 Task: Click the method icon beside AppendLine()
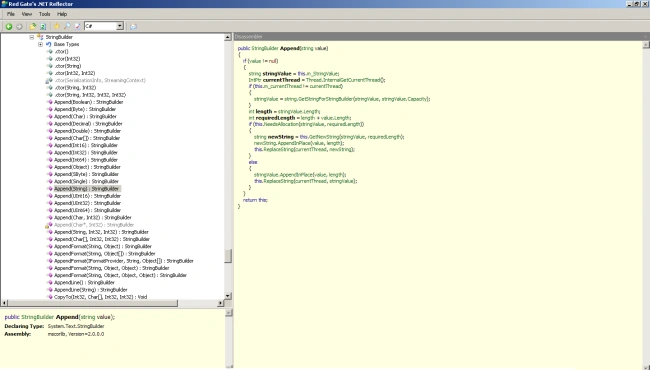click(x=49, y=283)
